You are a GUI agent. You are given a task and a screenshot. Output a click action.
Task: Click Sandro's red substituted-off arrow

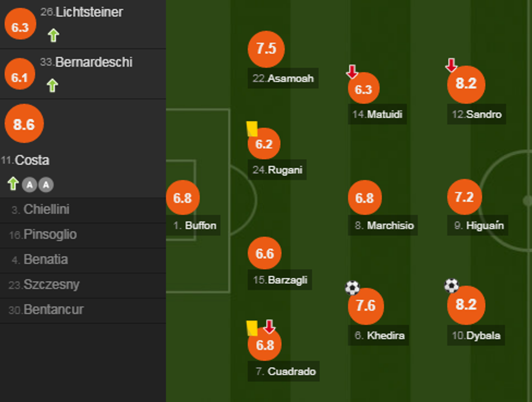451,65
